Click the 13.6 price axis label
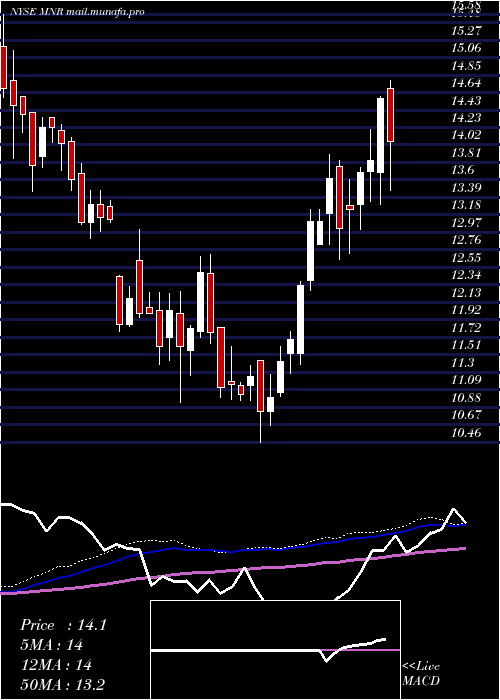The height and width of the screenshot is (700, 500). pos(463,171)
